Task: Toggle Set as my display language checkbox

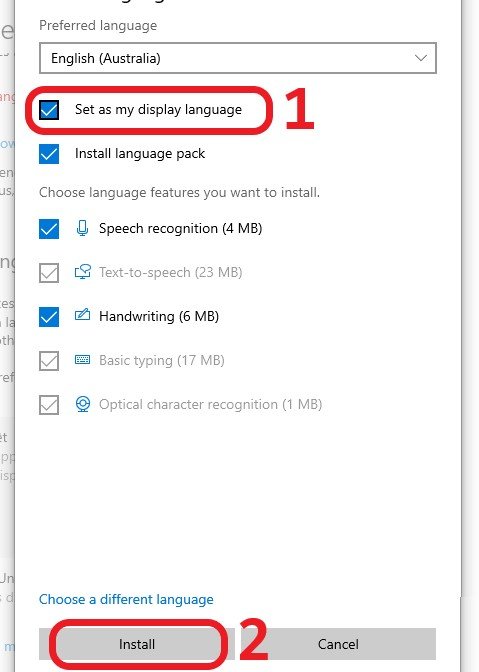Action: pos(49,110)
